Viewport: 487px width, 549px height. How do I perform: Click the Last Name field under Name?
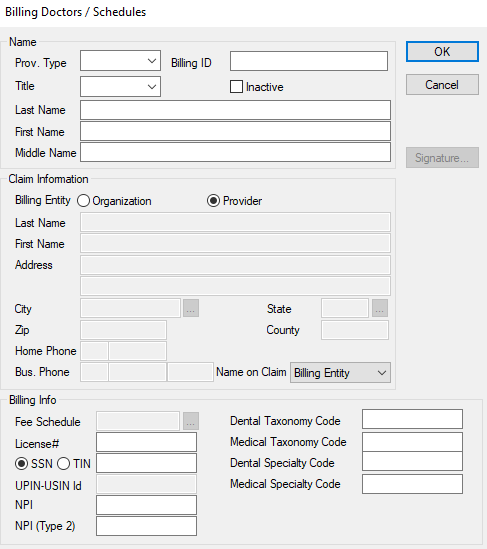235,110
